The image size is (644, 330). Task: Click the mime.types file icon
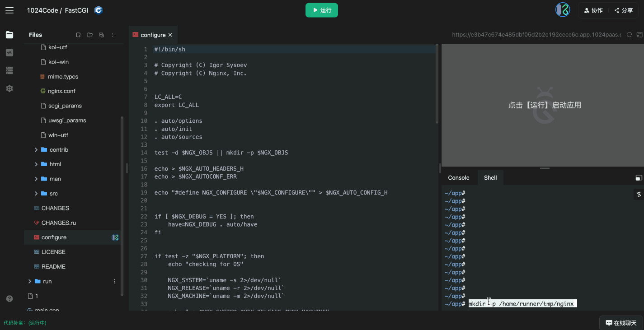point(42,77)
